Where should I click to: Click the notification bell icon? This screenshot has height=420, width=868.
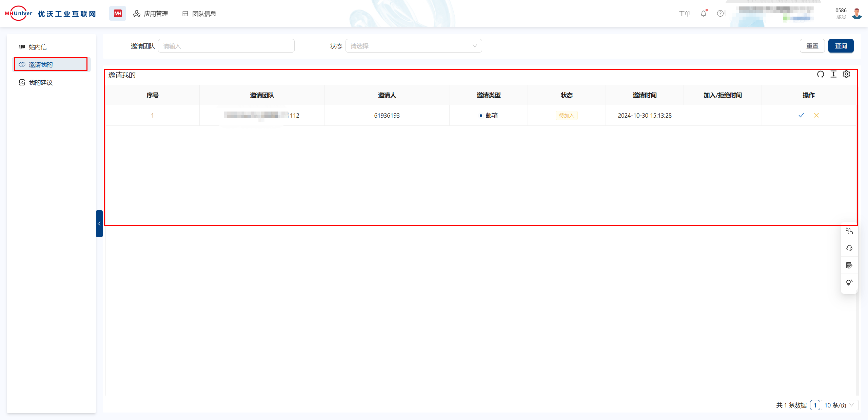coord(704,14)
